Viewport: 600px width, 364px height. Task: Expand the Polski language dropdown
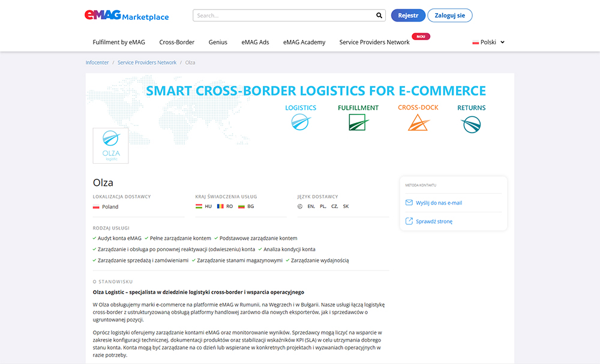[488, 42]
